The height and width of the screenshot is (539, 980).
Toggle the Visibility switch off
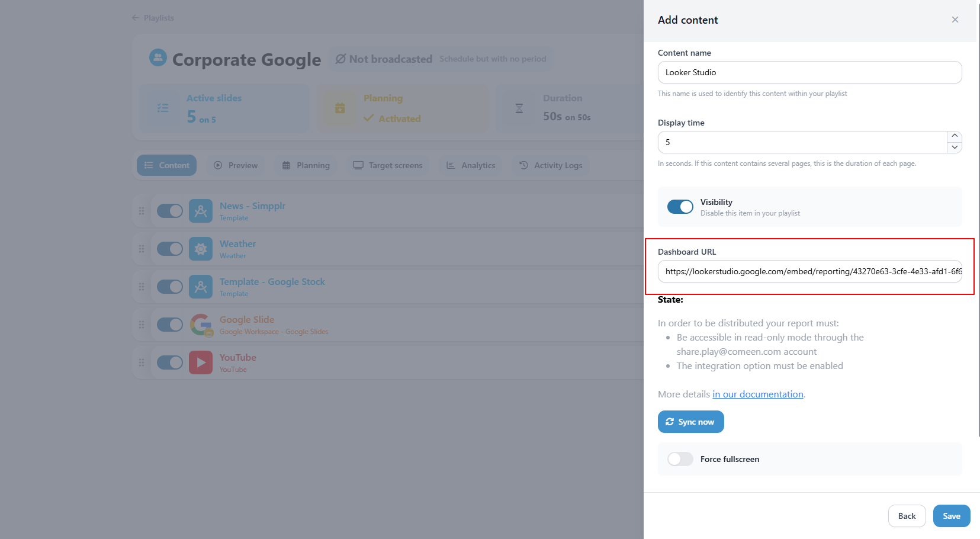[680, 207]
